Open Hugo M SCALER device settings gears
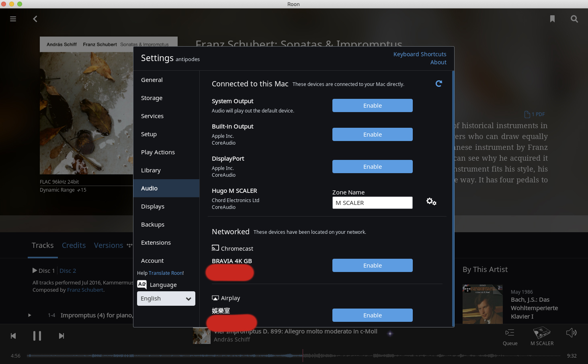This screenshot has width=588, height=364. point(431,202)
